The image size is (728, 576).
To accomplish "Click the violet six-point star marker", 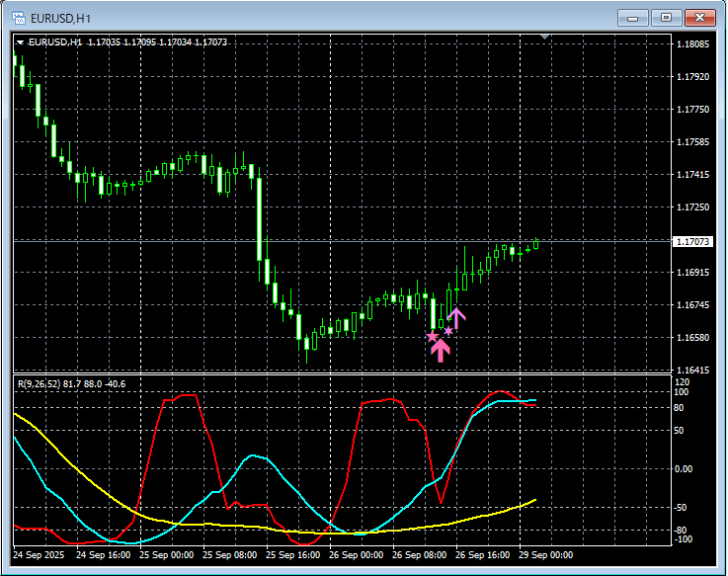I will coord(447,331).
